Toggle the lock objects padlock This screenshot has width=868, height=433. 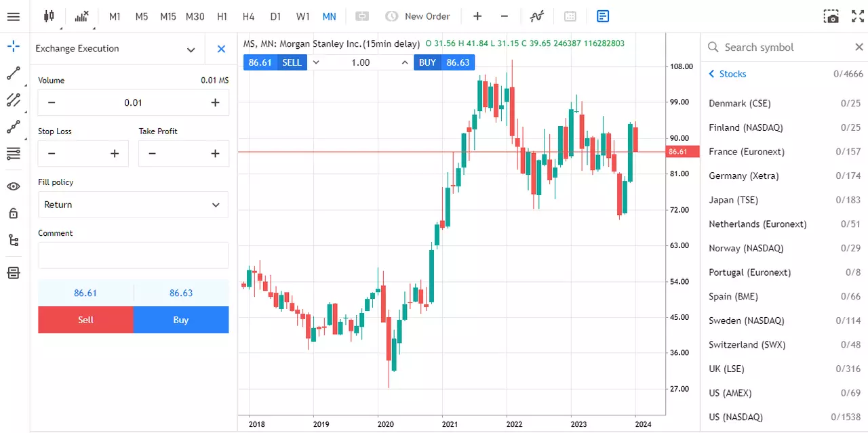(x=14, y=213)
